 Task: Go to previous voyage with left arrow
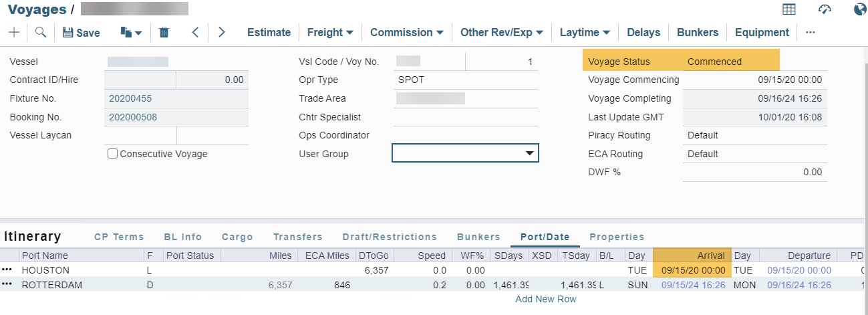pos(195,32)
